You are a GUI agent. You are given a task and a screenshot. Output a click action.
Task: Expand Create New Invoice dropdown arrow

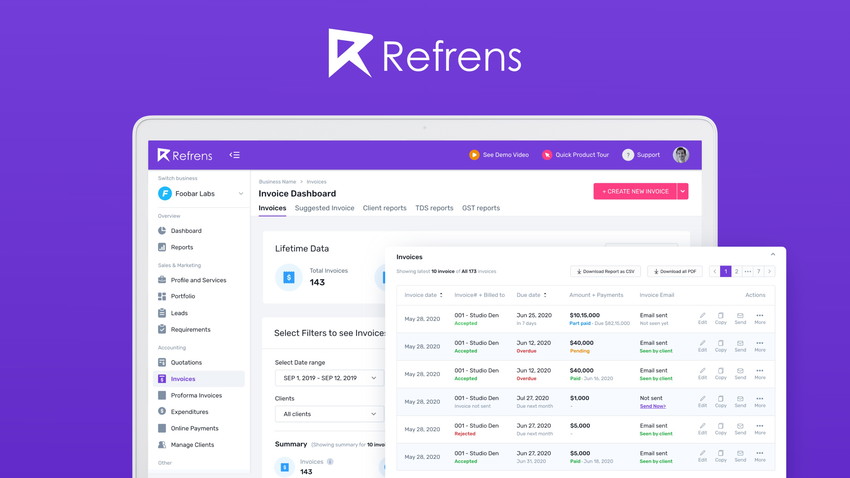[682, 191]
